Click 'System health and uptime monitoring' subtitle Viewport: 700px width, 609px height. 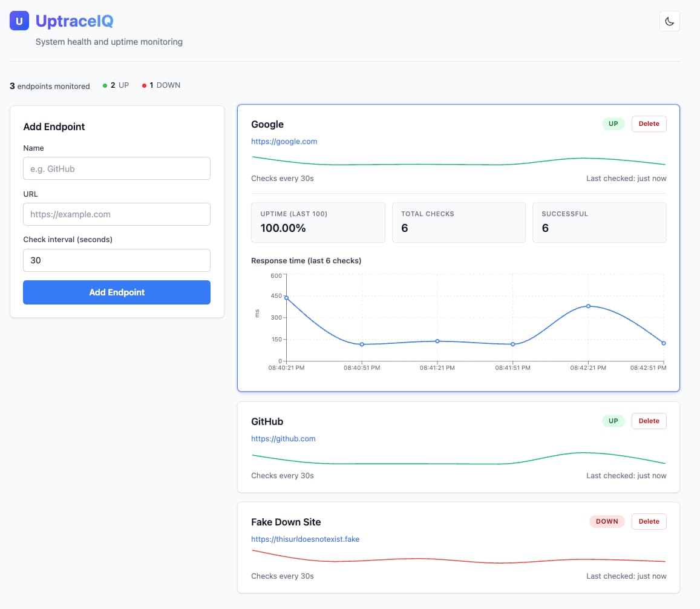pyautogui.click(x=109, y=42)
